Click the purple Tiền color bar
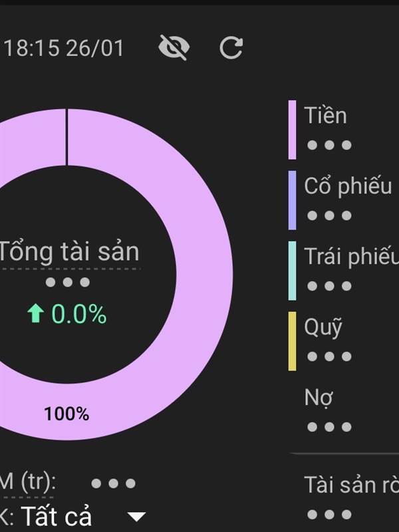The width and height of the screenshot is (399, 532). [x=292, y=130]
